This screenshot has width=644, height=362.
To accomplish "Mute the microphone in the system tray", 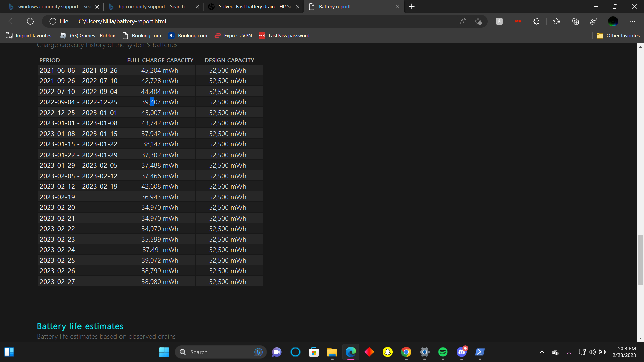I will point(568,352).
